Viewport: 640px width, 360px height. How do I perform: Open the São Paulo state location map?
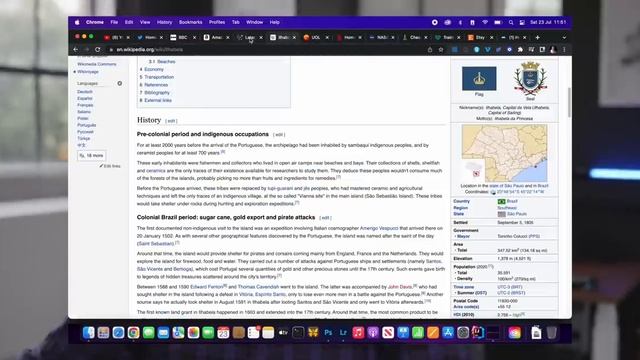point(504,153)
